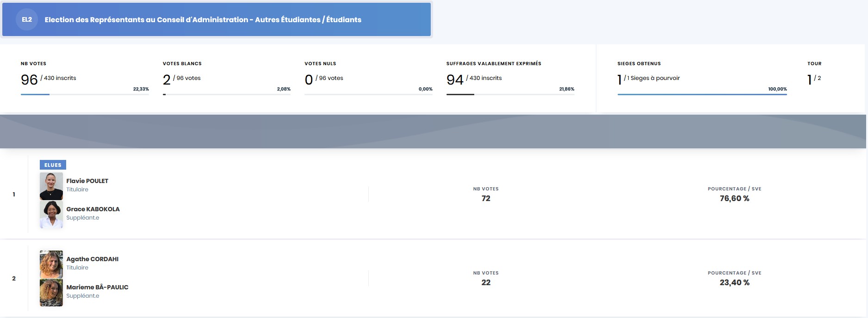
Task: Click the Tour 1/2 round indicator
Action: click(813, 79)
